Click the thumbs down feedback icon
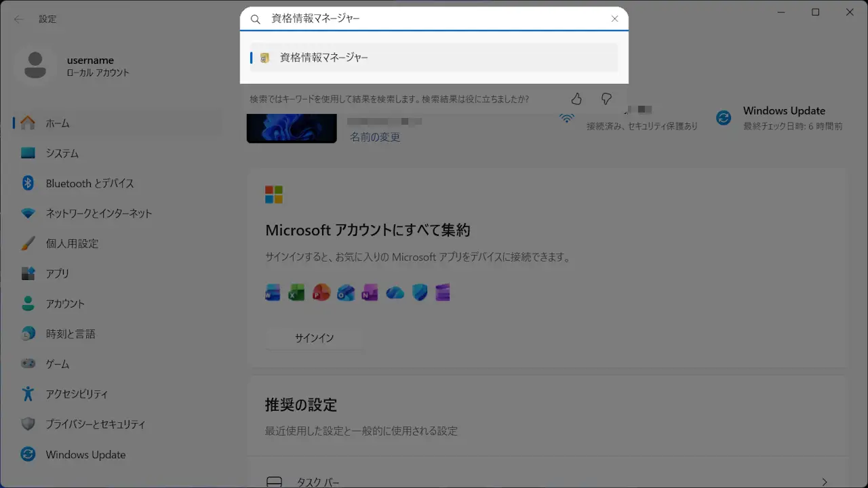Image resolution: width=868 pixels, height=488 pixels. click(607, 99)
